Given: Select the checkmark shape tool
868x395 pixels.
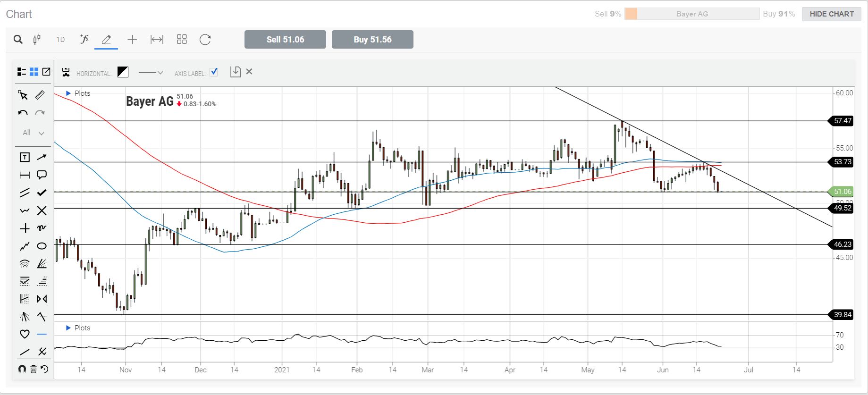Looking at the screenshot, I should coord(42,193).
